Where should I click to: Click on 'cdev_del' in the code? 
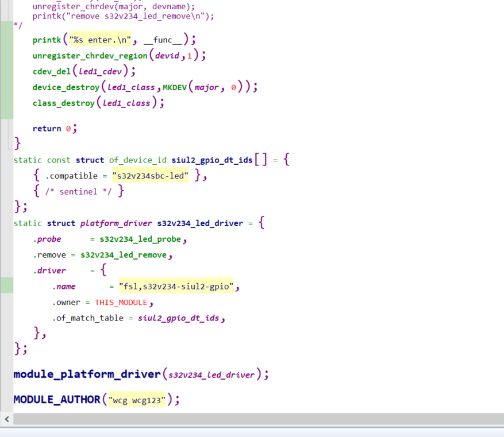tap(51, 71)
